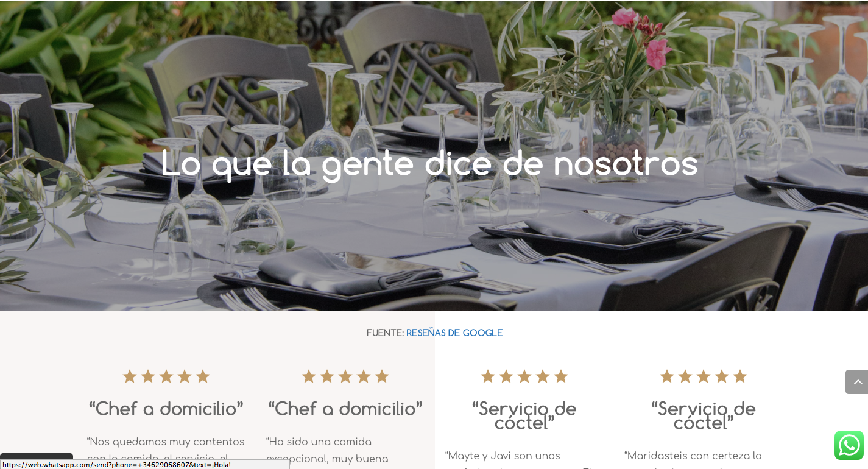Click the "Ha sido una comida" review text
Screen dimensions: 868x469
[327, 450]
